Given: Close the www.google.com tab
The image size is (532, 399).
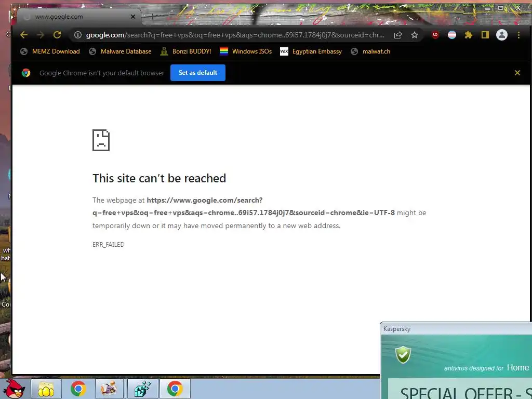Looking at the screenshot, I should click(133, 17).
